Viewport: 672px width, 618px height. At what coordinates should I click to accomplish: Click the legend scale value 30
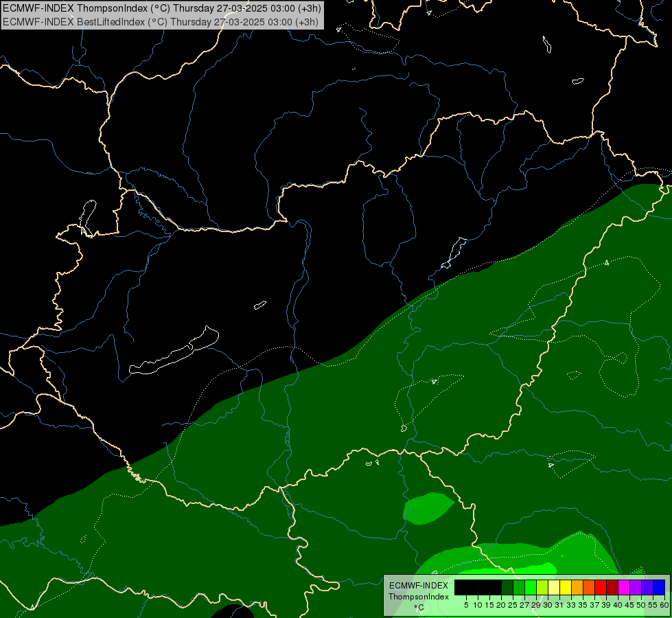point(548,605)
